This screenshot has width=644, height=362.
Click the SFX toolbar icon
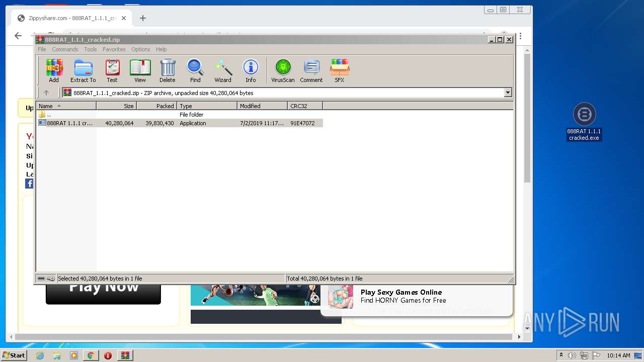point(340,70)
